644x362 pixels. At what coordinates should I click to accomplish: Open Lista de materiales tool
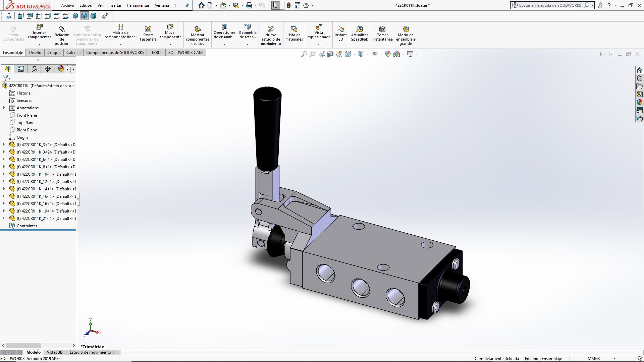pyautogui.click(x=294, y=29)
